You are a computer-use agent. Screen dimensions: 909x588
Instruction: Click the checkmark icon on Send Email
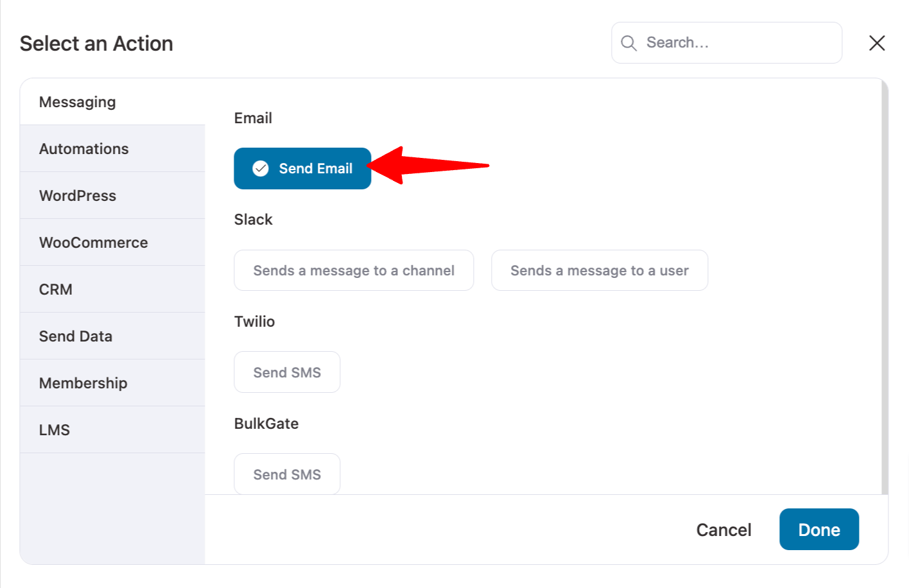[261, 168]
